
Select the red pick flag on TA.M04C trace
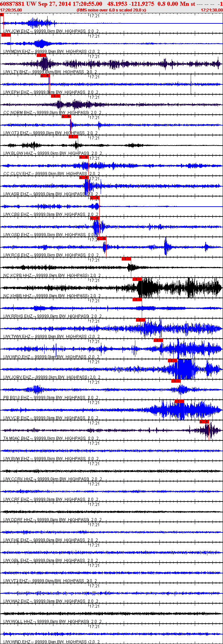click(204, 422)
